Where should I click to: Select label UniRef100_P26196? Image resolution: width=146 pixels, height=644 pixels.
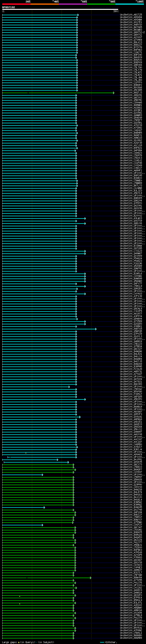tap(131, 263)
